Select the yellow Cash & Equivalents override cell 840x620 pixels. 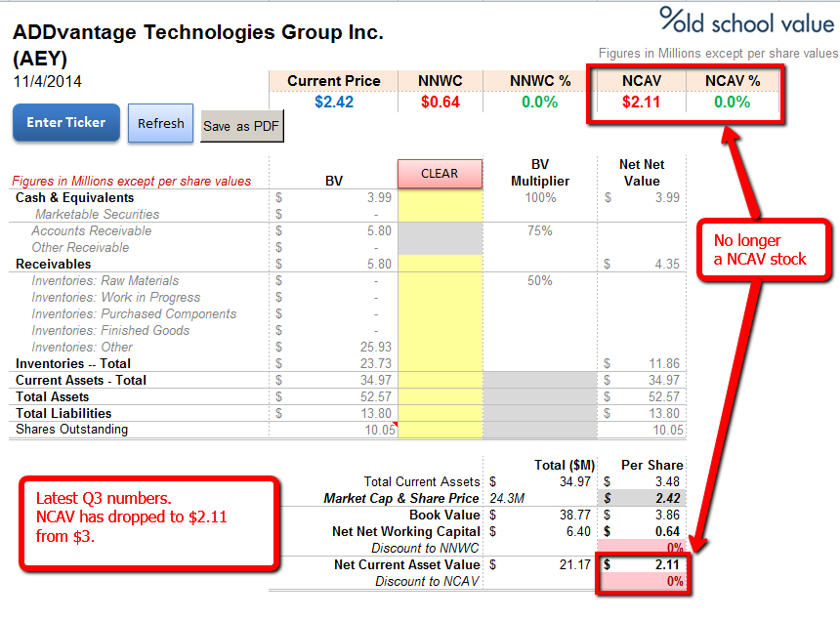click(x=440, y=197)
